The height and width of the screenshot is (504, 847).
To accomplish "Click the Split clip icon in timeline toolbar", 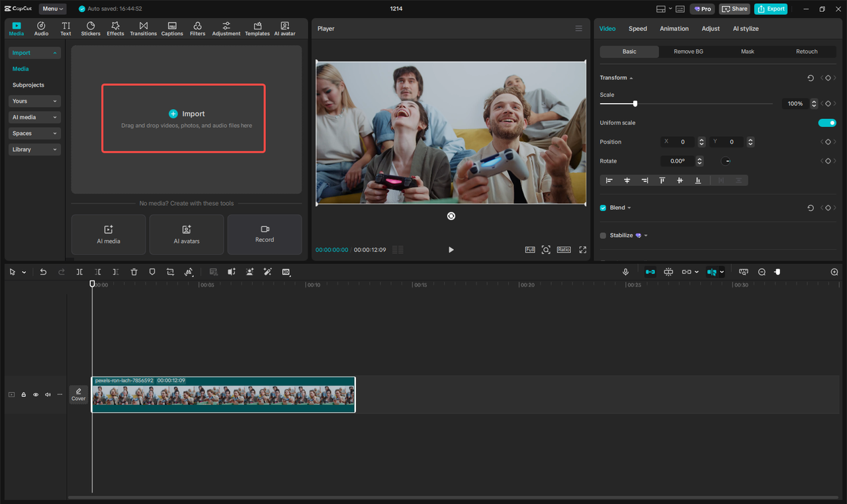I will (79, 272).
